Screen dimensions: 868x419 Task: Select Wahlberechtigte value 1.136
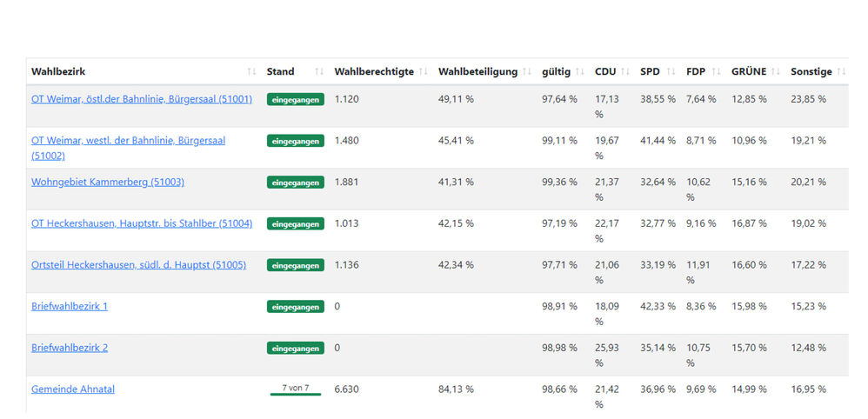tap(346, 265)
